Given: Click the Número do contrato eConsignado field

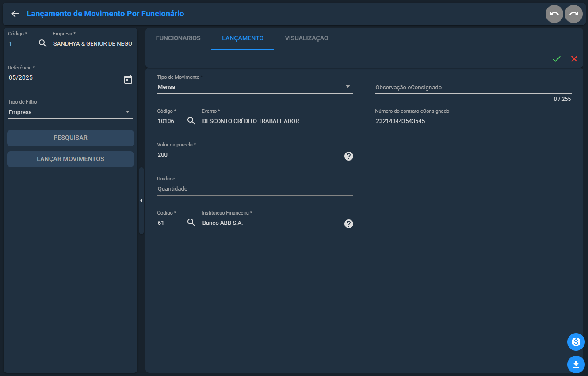Looking at the screenshot, I should pyautogui.click(x=473, y=121).
